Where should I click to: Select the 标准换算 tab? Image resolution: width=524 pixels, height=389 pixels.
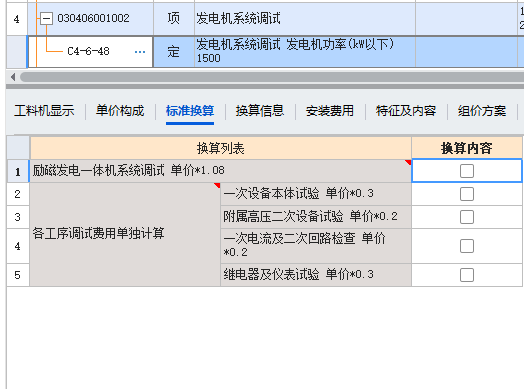pyautogui.click(x=190, y=111)
